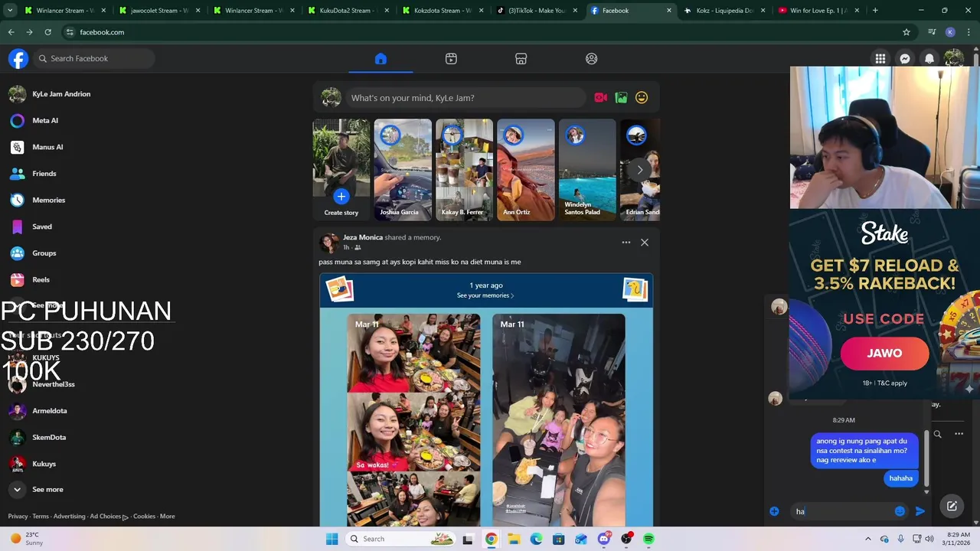Open the weather widget on taskbar
The width and height of the screenshot is (980, 551).
pyautogui.click(x=26, y=539)
